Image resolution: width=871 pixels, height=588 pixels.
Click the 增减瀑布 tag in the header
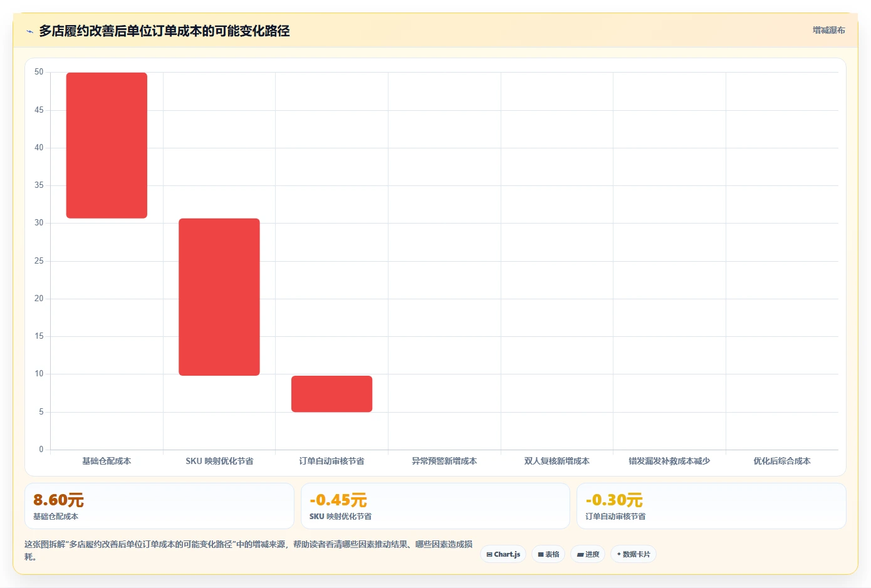828,30
